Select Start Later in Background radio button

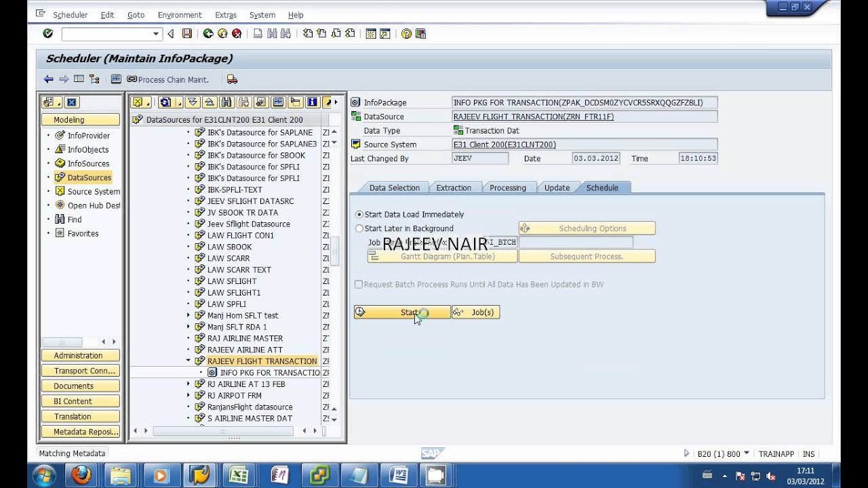click(359, 228)
